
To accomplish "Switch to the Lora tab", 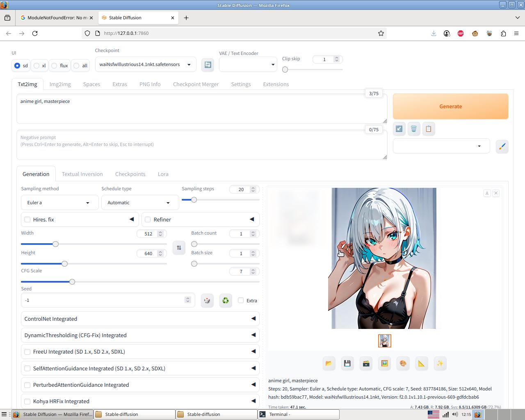I will click(x=163, y=174).
